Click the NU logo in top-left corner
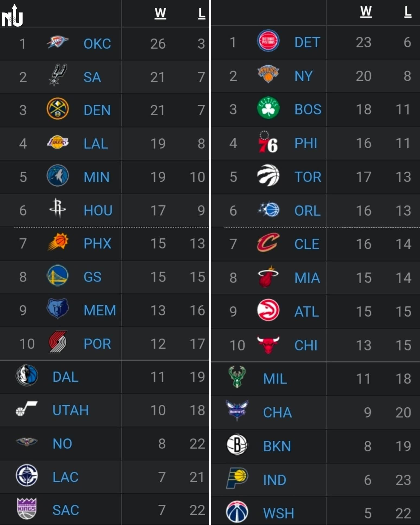Screen dimensions: 420x525 coord(12,17)
